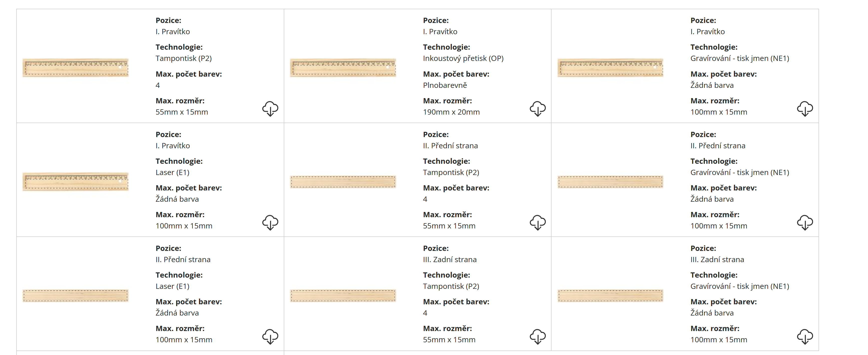This screenshot has width=868, height=355.
Task: Download template for Pravítko Gravírování (NE1)
Action: pyautogui.click(x=805, y=108)
